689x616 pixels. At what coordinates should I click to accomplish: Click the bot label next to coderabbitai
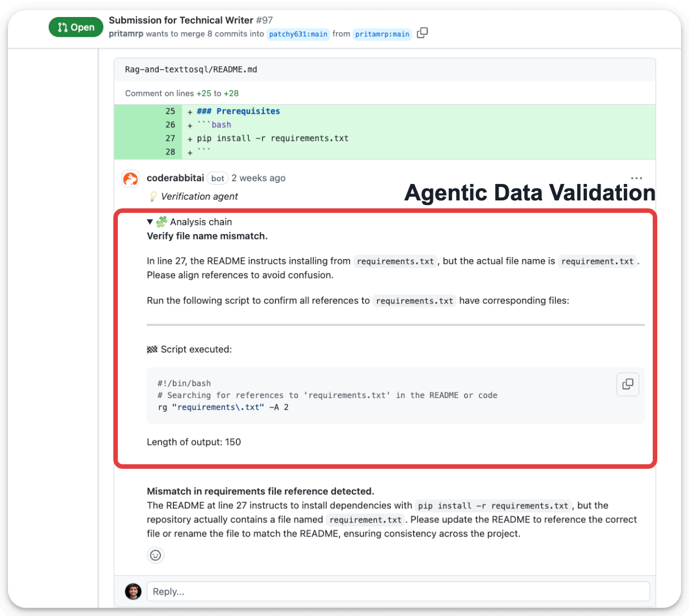click(x=218, y=178)
